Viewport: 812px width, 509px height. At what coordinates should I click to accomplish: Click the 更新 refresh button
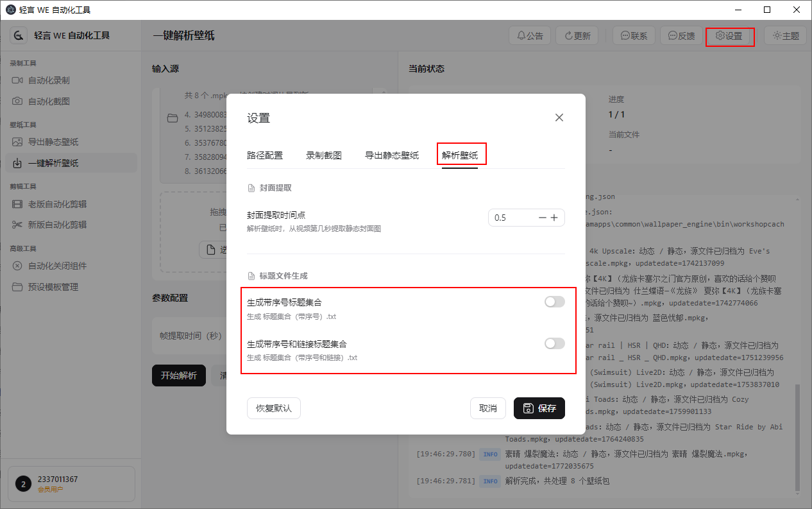(577, 35)
